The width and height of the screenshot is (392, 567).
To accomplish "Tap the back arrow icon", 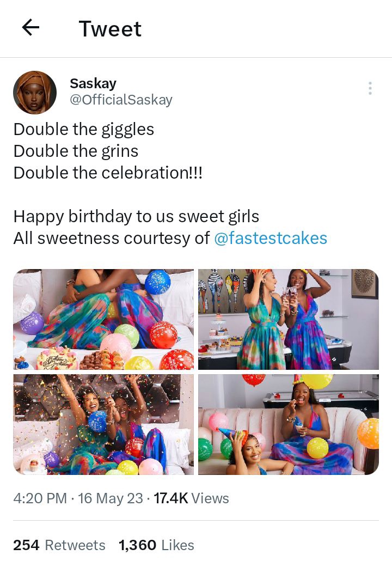I will [x=30, y=28].
